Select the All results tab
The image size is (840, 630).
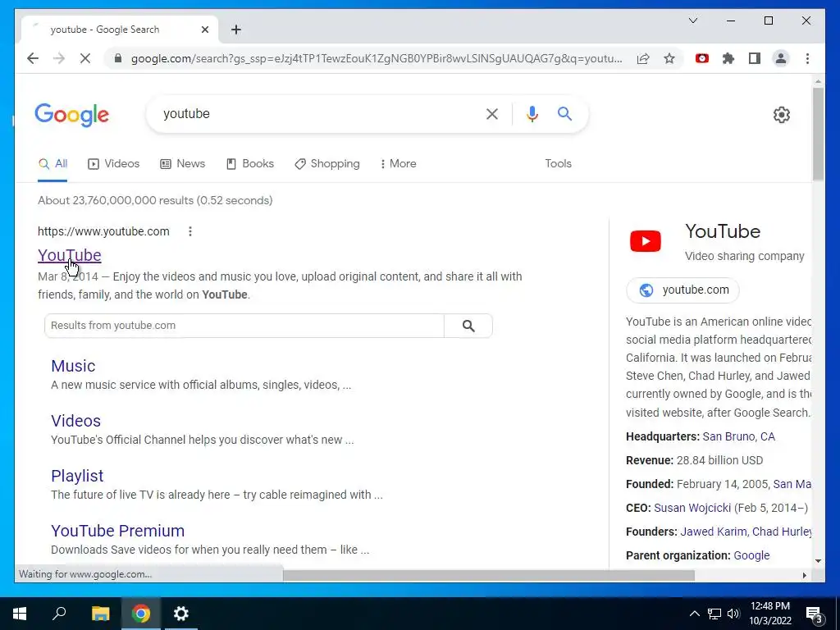click(52, 164)
